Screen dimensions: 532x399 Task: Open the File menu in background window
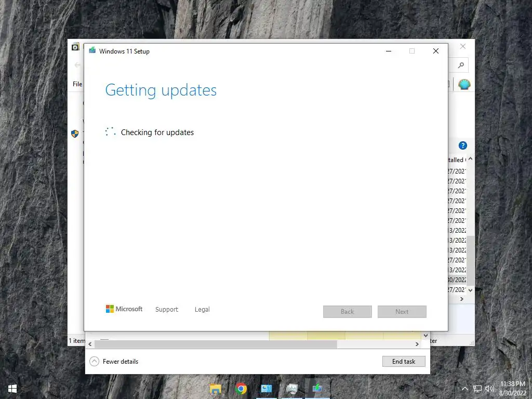pyautogui.click(x=77, y=84)
